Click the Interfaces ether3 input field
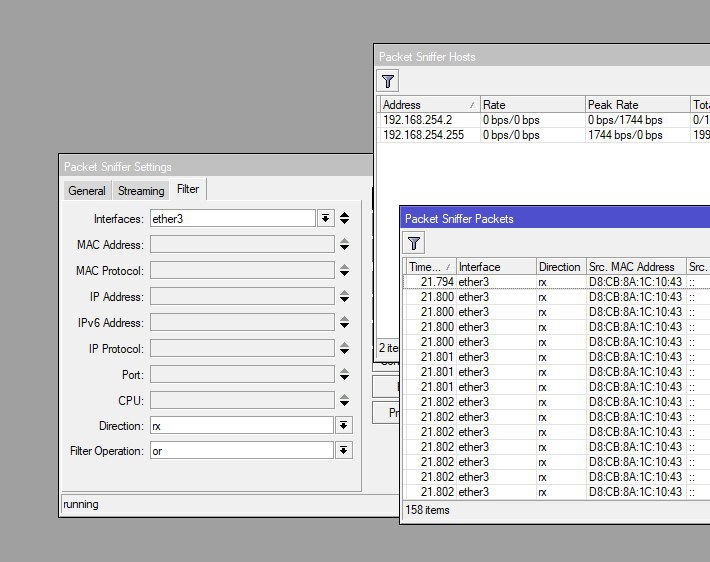Screen dimensions: 710x562 click(233, 218)
